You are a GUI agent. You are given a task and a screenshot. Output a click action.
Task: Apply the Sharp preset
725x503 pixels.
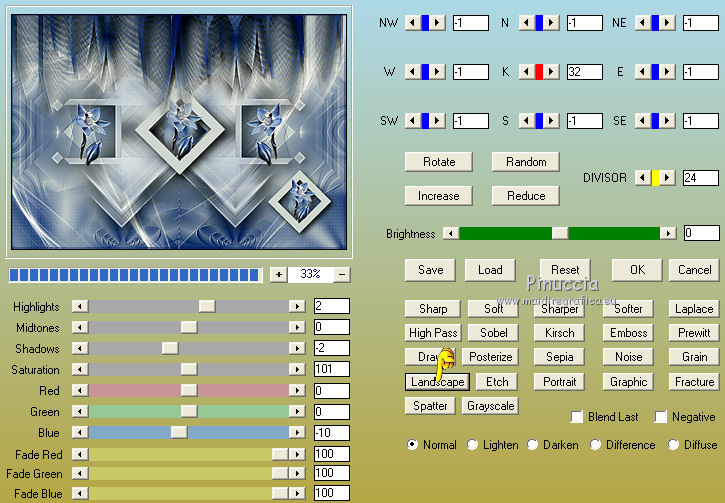click(433, 308)
